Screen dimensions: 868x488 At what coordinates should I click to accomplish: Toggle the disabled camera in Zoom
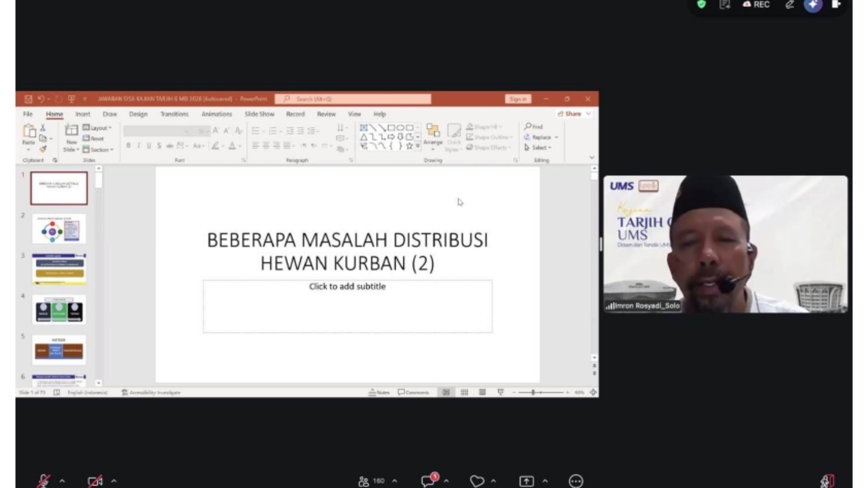pos(95,481)
